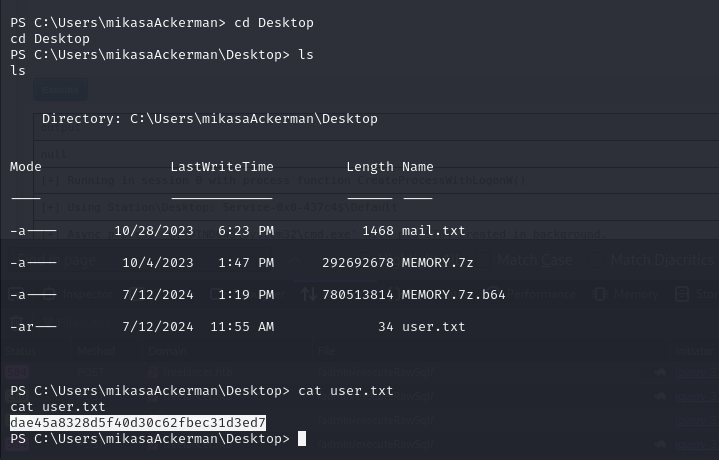Image resolution: width=719 pixels, height=460 pixels.
Task: Click the Storage tab database icon
Action: coord(682,294)
